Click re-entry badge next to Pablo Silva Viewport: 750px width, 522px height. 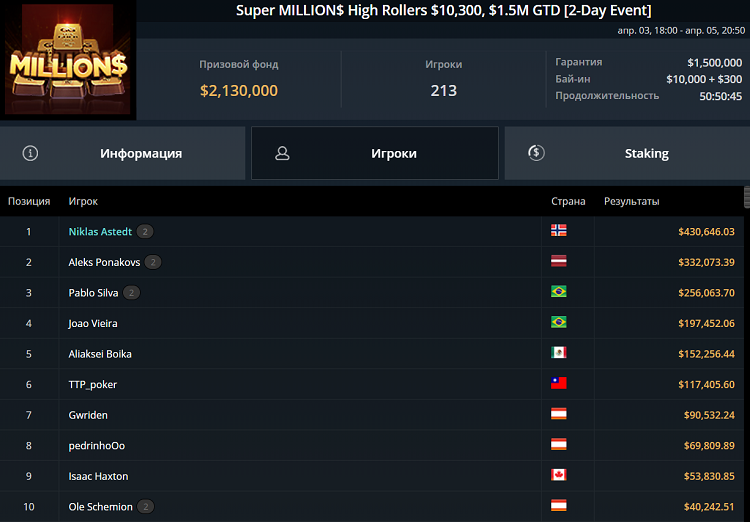pos(131,293)
